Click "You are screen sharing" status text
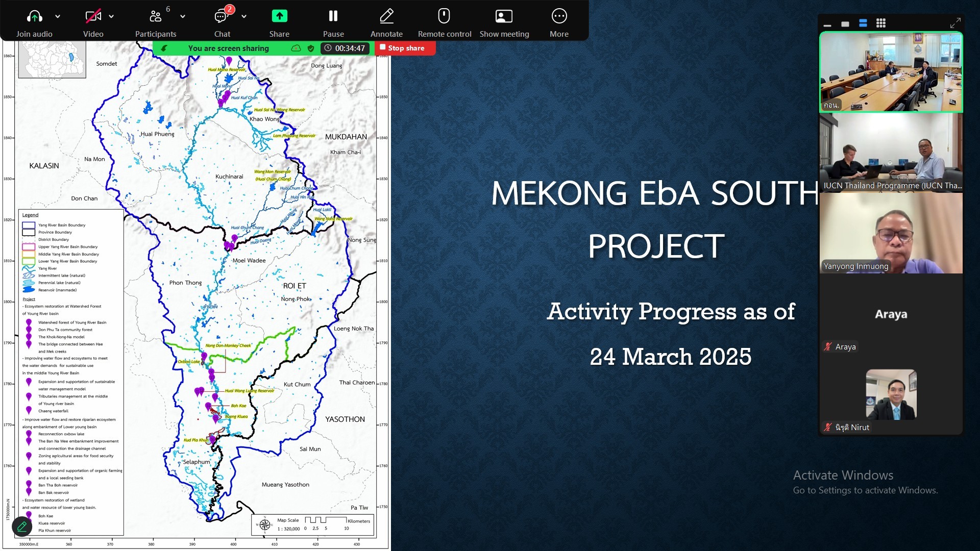The image size is (980, 551). pyautogui.click(x=228, y=48)
